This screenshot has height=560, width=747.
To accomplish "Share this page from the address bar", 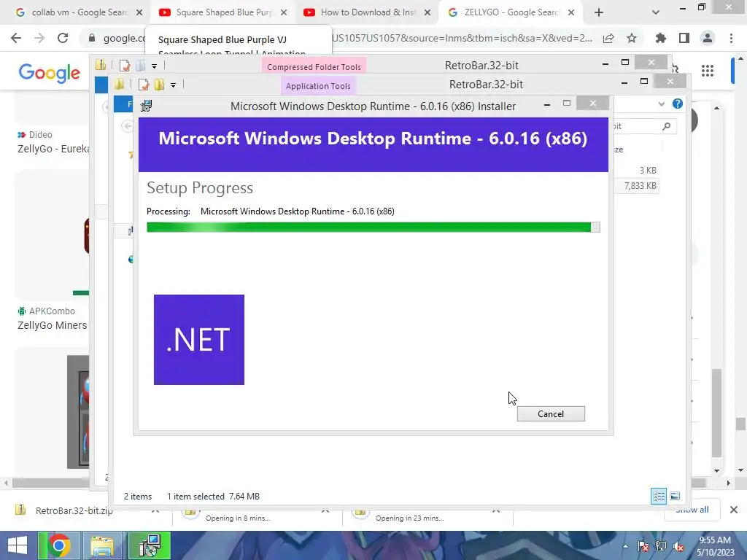I will (608, 38).
